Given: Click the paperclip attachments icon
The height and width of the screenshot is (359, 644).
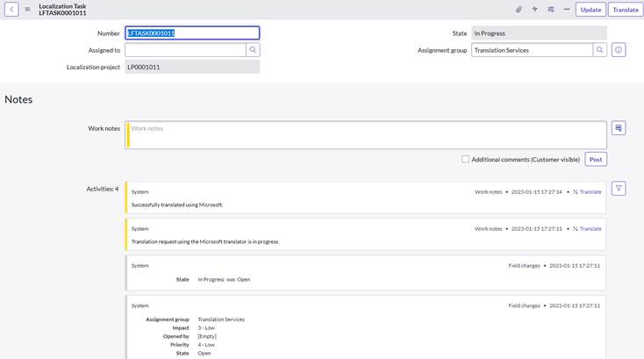Looking at the screenshot, I should 519,10.
